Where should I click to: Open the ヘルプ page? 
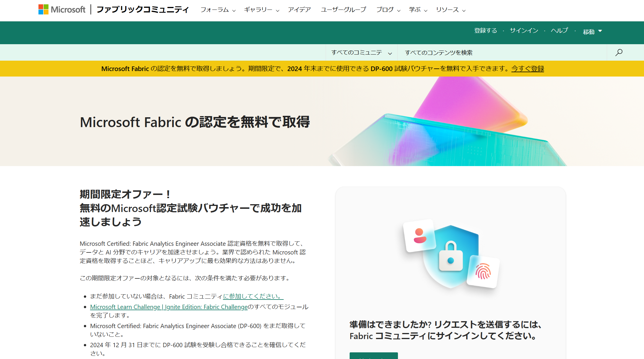tap(559, 31)
